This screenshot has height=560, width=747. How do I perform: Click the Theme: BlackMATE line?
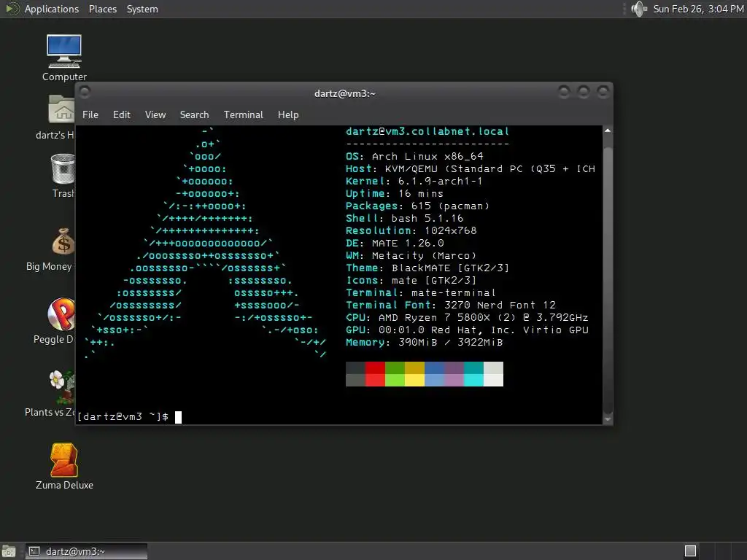[427, 268]
